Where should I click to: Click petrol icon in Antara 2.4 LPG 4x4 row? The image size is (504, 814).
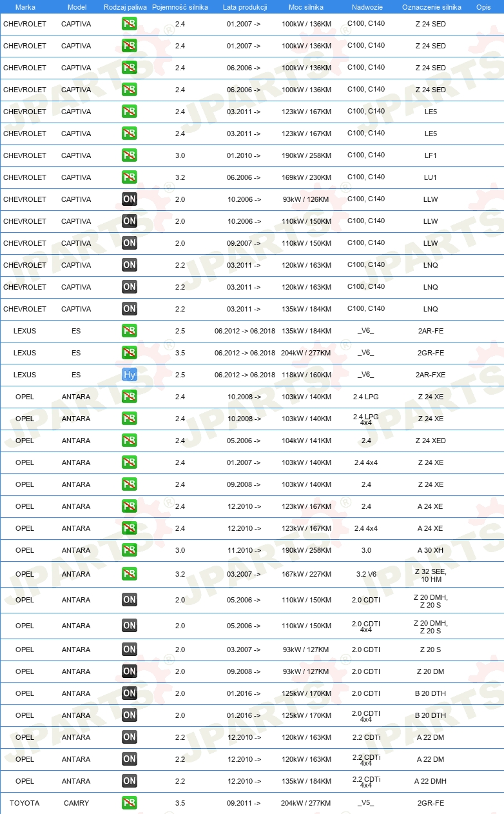click(x=130, y=419)
